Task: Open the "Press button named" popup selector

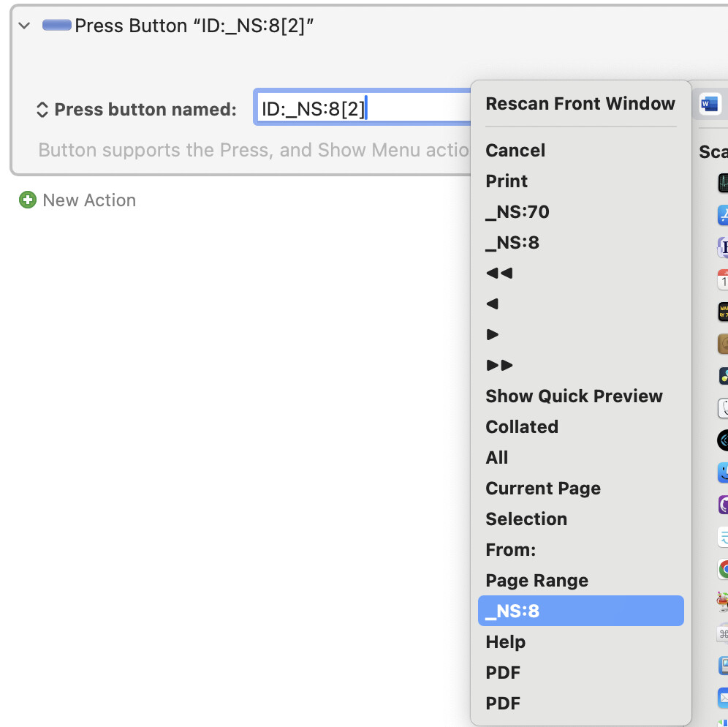Action: pyautogui.click(x=42, y=110)
